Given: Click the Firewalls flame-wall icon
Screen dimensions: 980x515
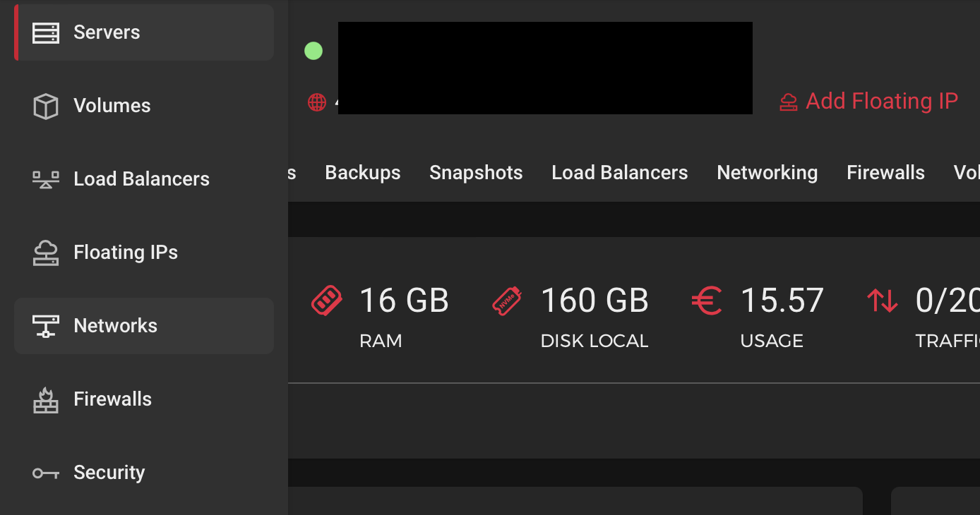Looking at the screenshot, I should point(46,400).
